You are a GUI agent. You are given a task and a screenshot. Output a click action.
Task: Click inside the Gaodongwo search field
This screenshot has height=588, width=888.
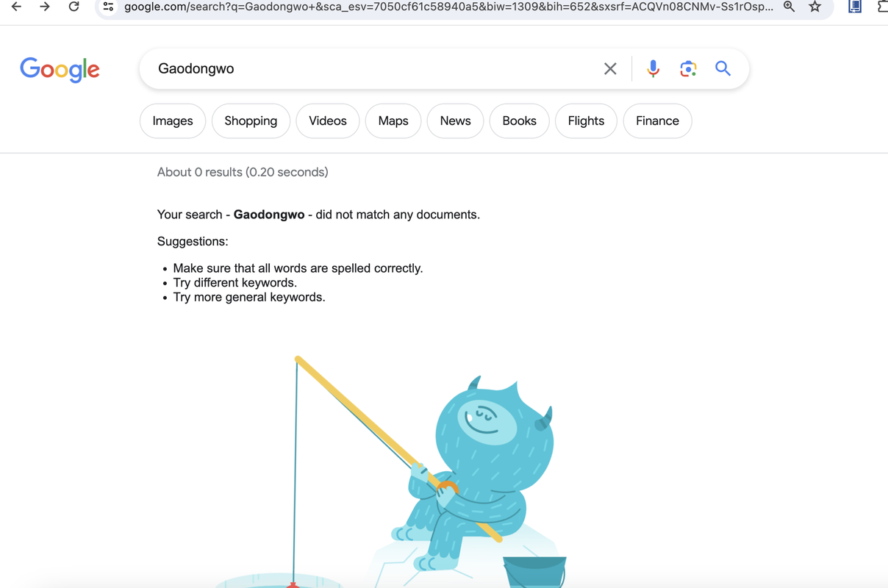[368, 68]
